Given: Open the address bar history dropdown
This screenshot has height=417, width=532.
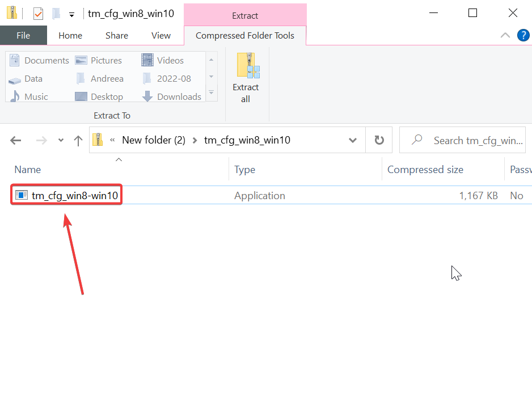Looking at the screenshot, I should [353, 140].
